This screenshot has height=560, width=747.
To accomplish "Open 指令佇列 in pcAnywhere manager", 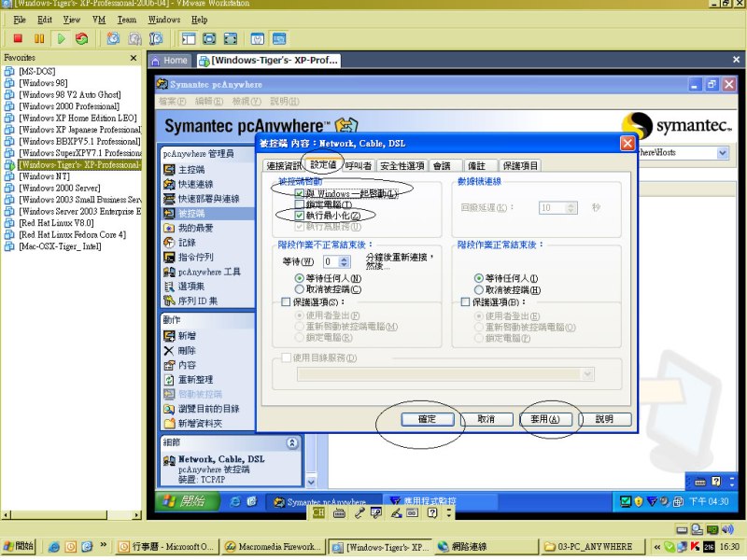I will click(195, 258).
